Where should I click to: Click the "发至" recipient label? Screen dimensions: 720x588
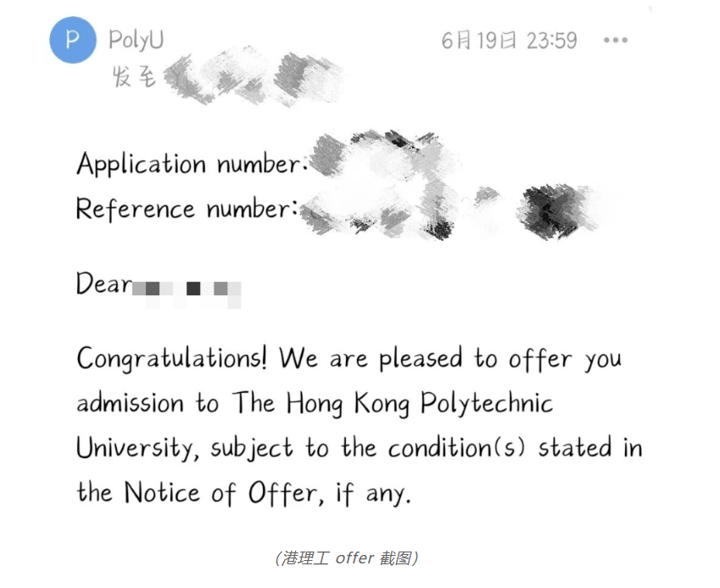point(133,77)
